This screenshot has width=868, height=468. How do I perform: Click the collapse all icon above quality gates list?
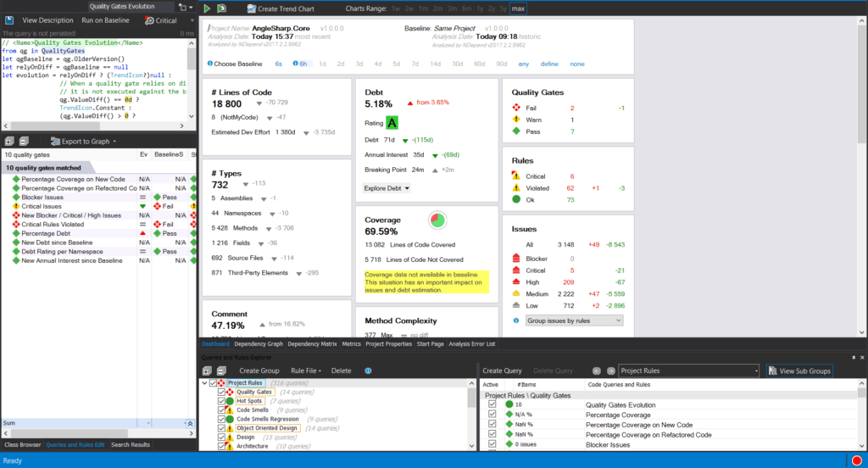(x=24, y=142)
